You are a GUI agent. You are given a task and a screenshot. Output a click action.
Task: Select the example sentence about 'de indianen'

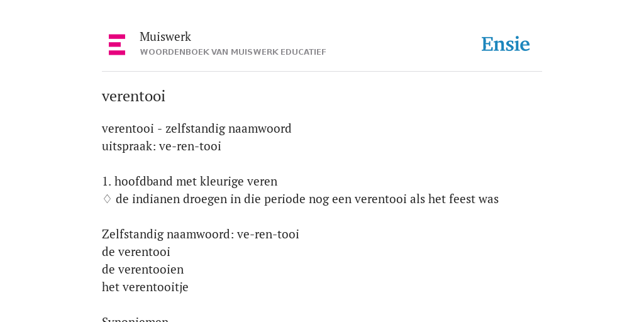coord(307,199)
